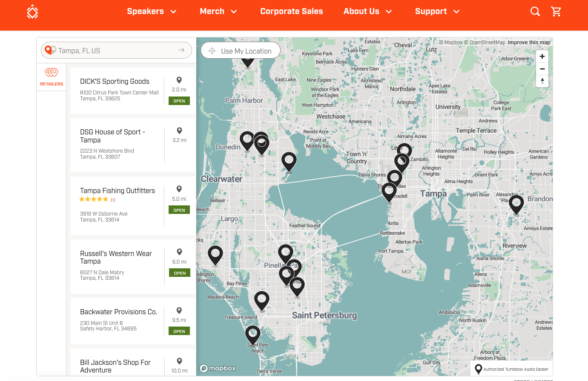Viewport: 588px width, 381px height.
Task: Open the Corporate Sales page
Action: tap(292, 11)
